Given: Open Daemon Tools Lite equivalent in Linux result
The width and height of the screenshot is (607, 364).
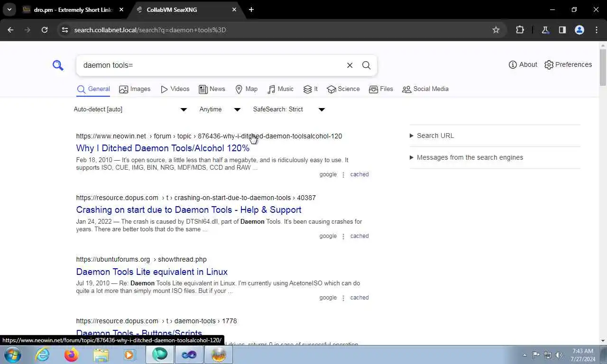Looking at the screenshot, I should pos(152,272).
